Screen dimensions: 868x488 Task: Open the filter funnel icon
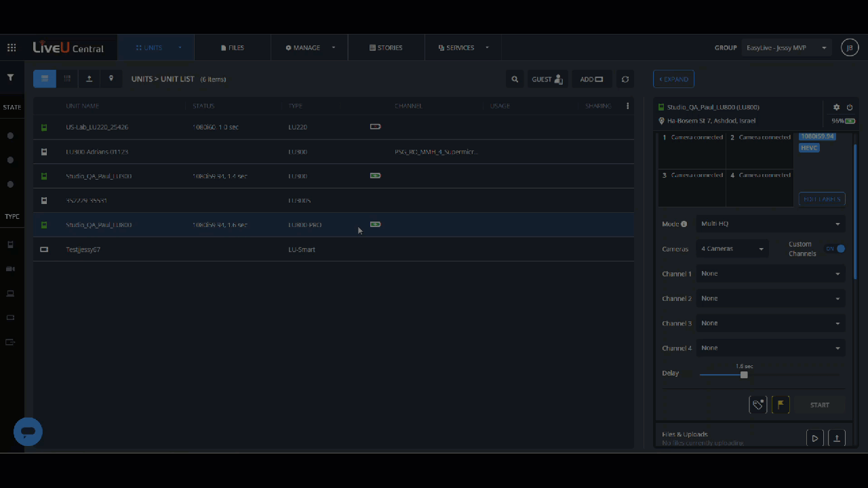point(11,78)
